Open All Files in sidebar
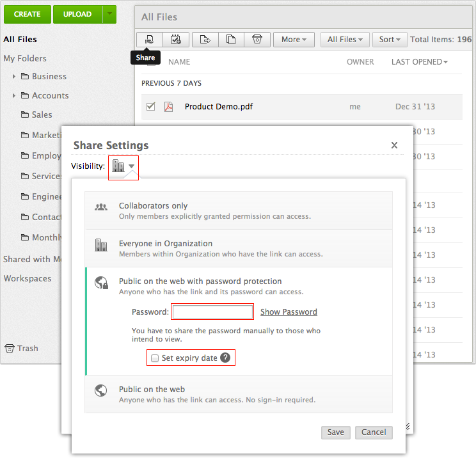Image resolution: width=476 pixels, height=458 pixels. point(20,40)
